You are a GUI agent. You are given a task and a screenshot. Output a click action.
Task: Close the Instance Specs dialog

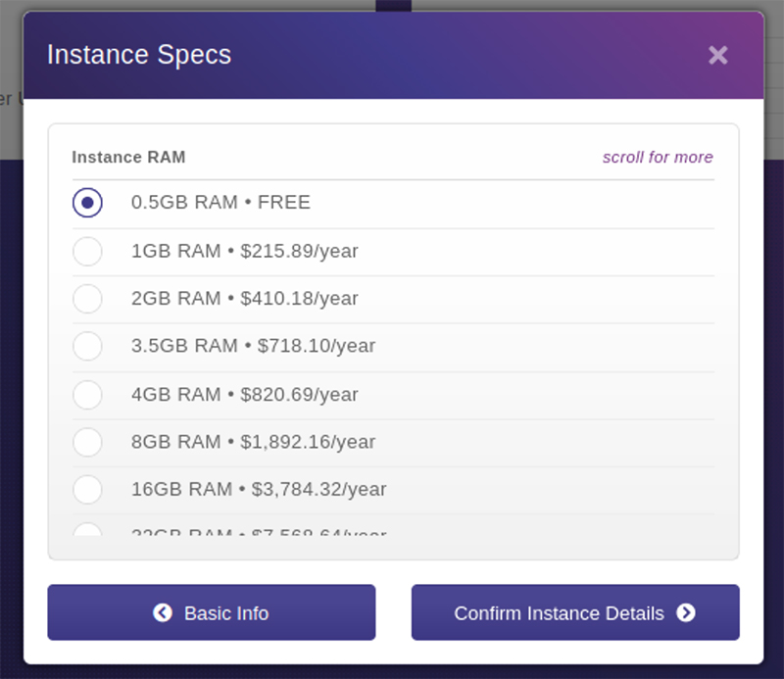click(x=717, y=56)
